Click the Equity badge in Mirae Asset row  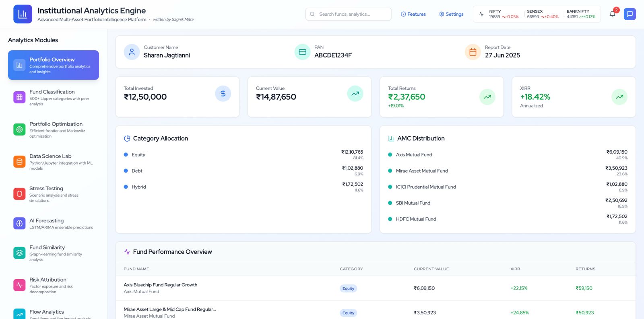[348, 313]
